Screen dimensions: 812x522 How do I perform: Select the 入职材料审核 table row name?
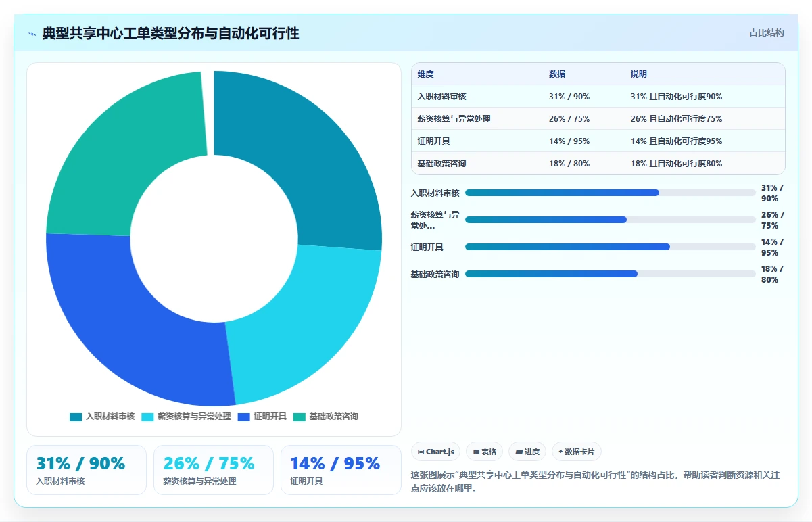coord(442,97)
